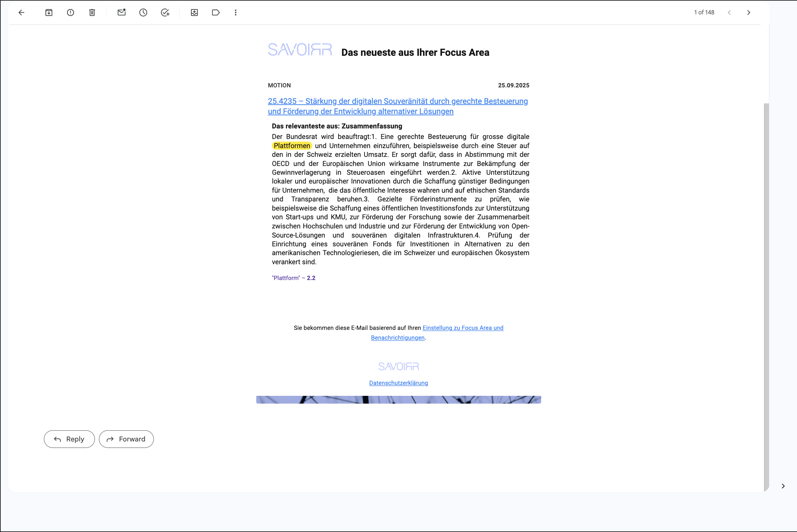The width and height of the screenshot is (797, 532).
Task: Go to the previous (newer) email
Action: tap(729, 13)
